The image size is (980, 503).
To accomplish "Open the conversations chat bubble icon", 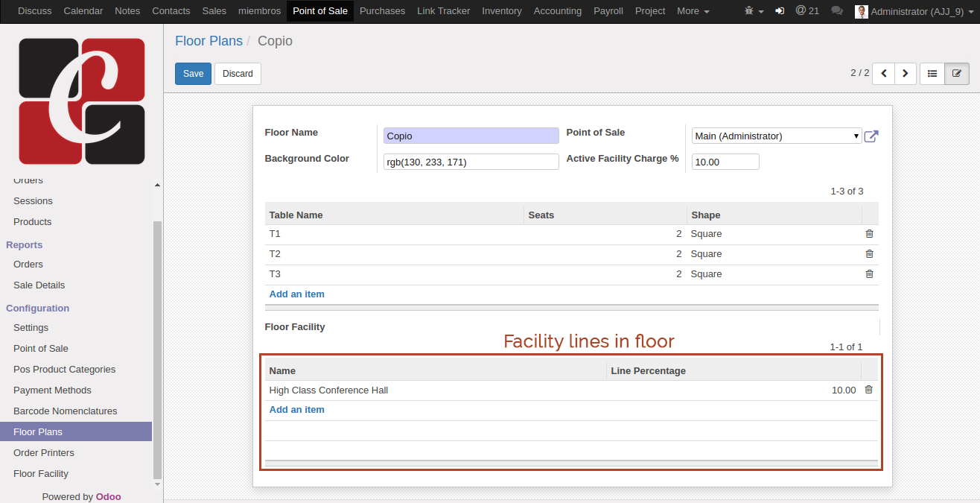I will (x=837, y=11).
